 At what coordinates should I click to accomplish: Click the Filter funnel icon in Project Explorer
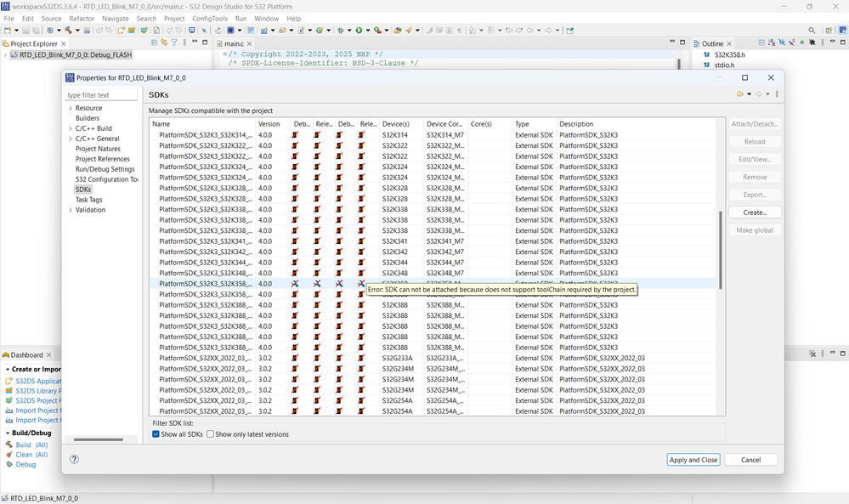174,42
